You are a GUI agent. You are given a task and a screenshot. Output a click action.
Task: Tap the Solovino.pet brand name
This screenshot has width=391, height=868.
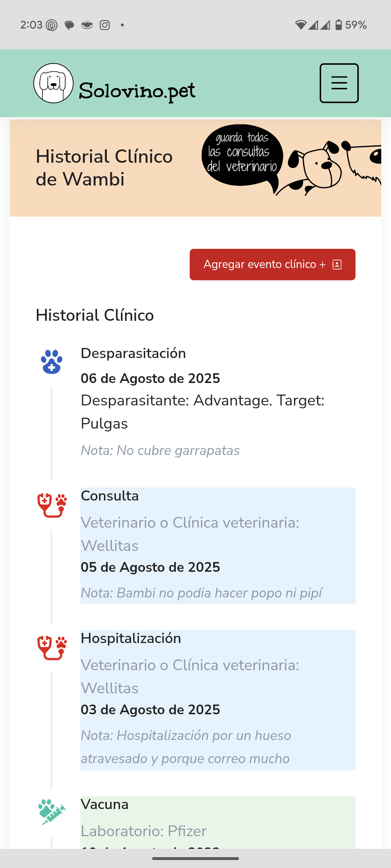pos(137,91)
